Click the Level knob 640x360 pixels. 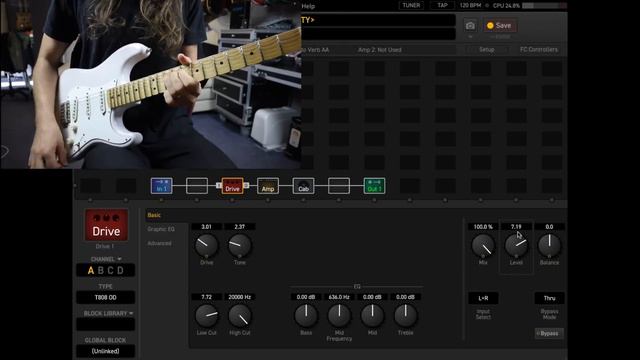pos(516,245)
